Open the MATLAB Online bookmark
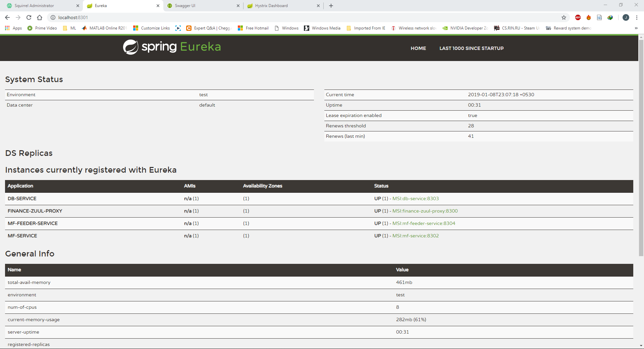The image size is (644, 349). pos(104,28)
